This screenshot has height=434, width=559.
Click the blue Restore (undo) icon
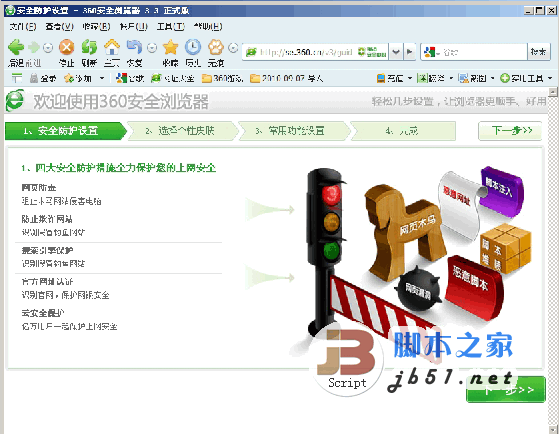134,47
